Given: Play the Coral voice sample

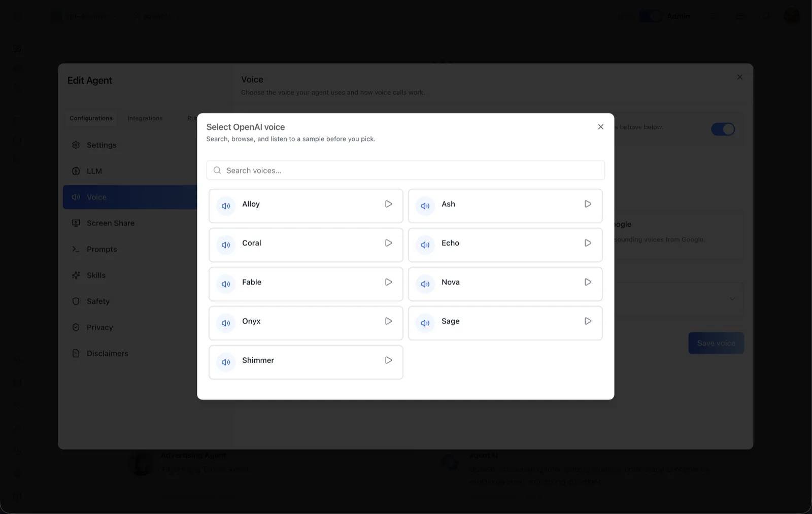Looking at the screenshot, I should pyautogui.click(x=388, y=243).
